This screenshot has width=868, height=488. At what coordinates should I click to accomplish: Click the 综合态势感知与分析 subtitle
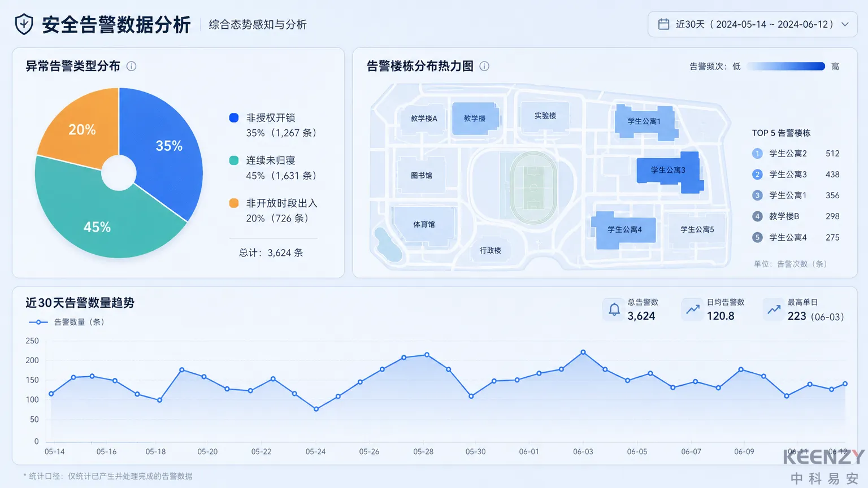point(258,24)
